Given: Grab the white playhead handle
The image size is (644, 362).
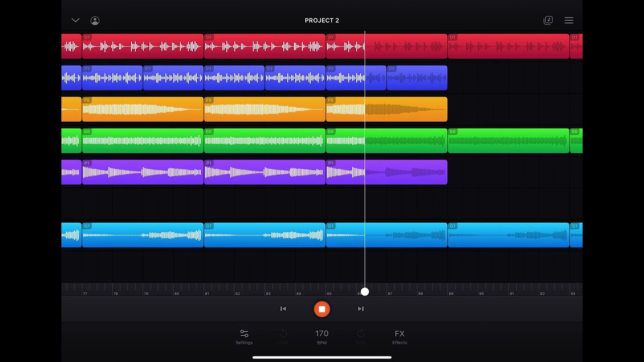Looking at the screenshot, I should 365,292.
